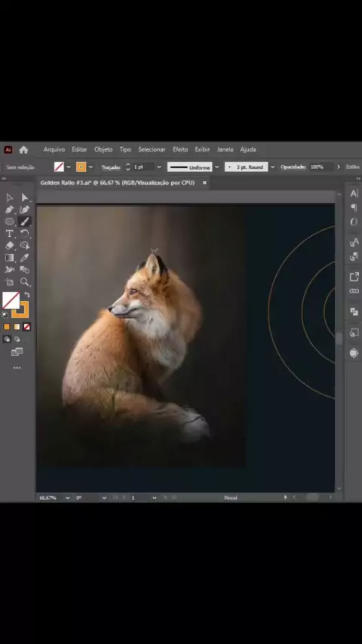Swap fill and stroke colors
Viewport: 362px width, 644px height.
[x=27, y=295]
